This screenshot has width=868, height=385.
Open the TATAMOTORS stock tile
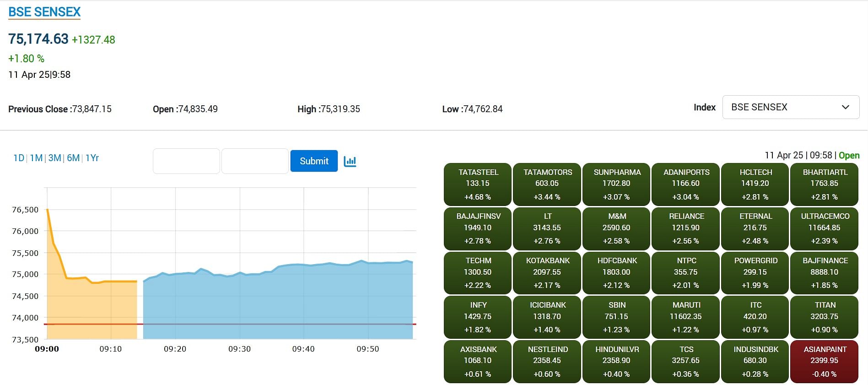[547, 184]
